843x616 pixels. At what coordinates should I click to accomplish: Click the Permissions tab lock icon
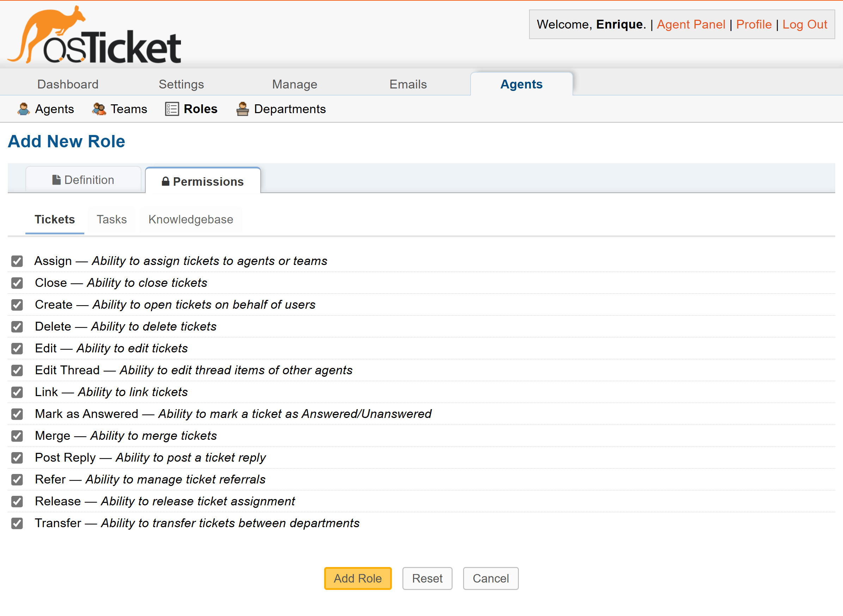pos(165,181)
